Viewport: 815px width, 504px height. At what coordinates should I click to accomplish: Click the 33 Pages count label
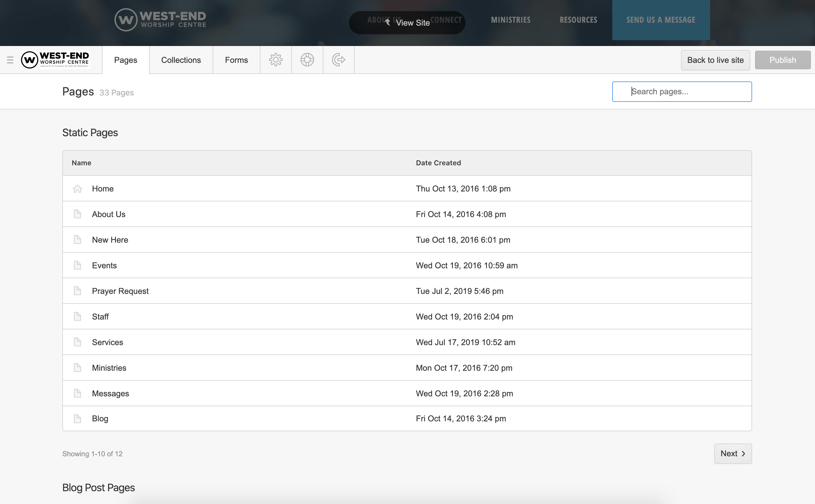[117, 93]
